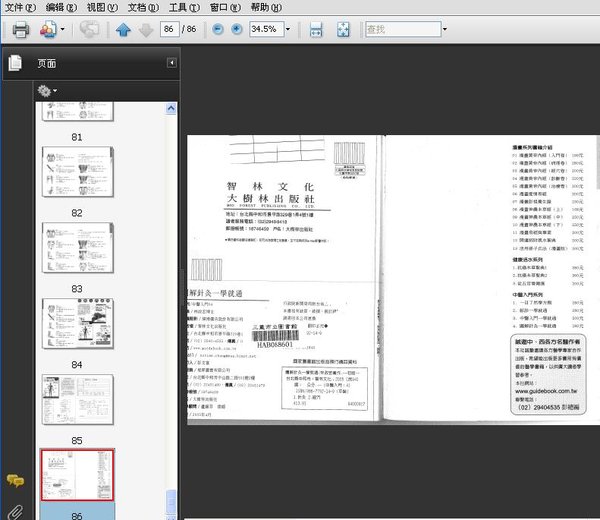Open the zoom percentage dropdown

pyautogui.click(x=290, y=29)
